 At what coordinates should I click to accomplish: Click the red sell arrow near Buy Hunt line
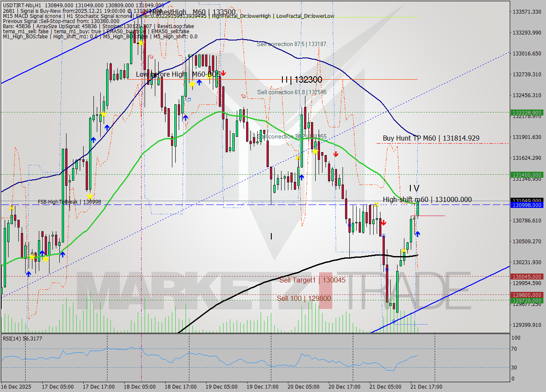click(x=335, y=155)
